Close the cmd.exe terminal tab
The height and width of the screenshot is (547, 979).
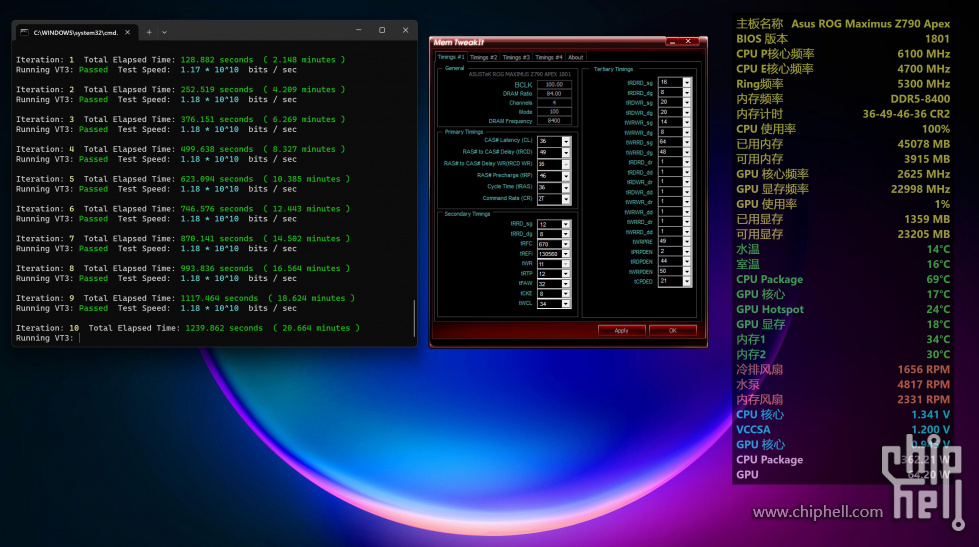(127, 32)
